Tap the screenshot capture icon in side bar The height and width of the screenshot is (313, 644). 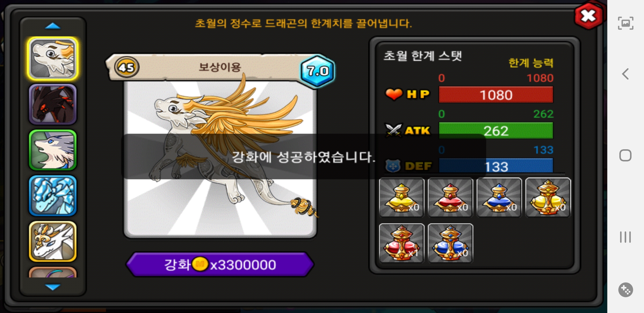click(625, 23)
